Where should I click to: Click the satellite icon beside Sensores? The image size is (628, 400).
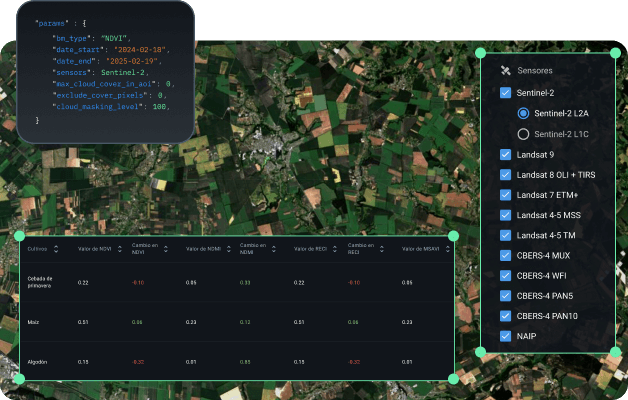505,70
